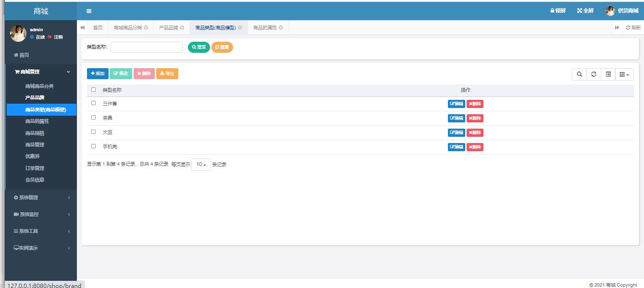644x288 pixels.
Task: Expand the 系统管理 sidebar menu
Action: [41, 198]
